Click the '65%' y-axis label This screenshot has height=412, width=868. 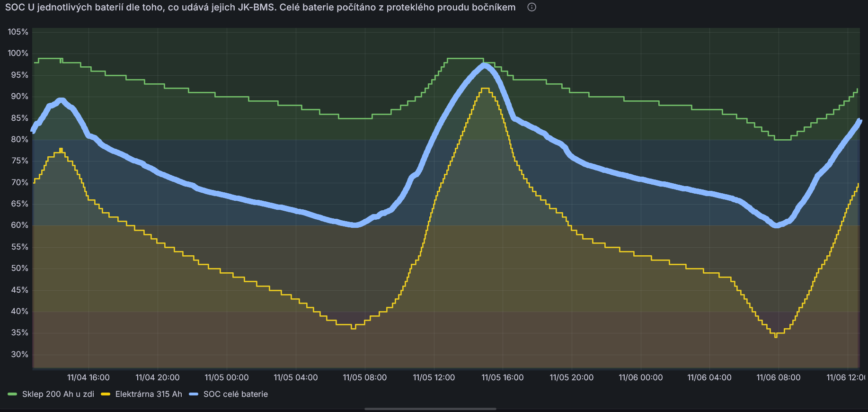pyautogui.click(x=20, y=204)
